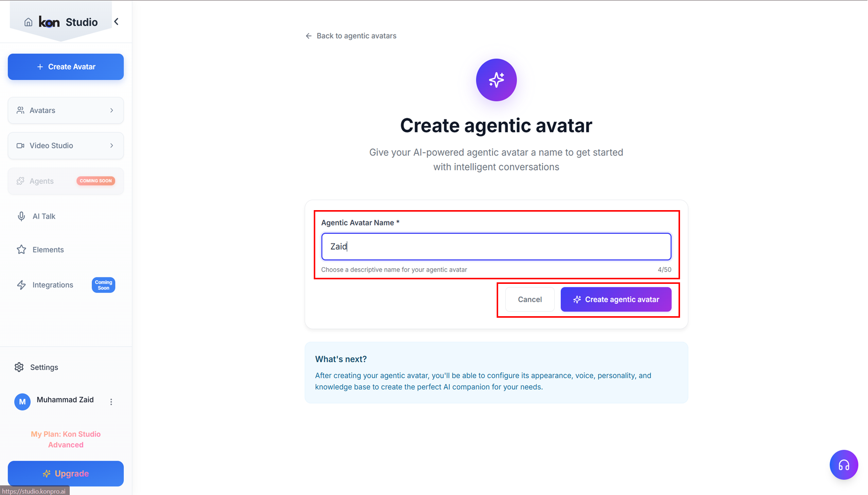Click the Integrations lightning bolt icon

click(21, 285)
